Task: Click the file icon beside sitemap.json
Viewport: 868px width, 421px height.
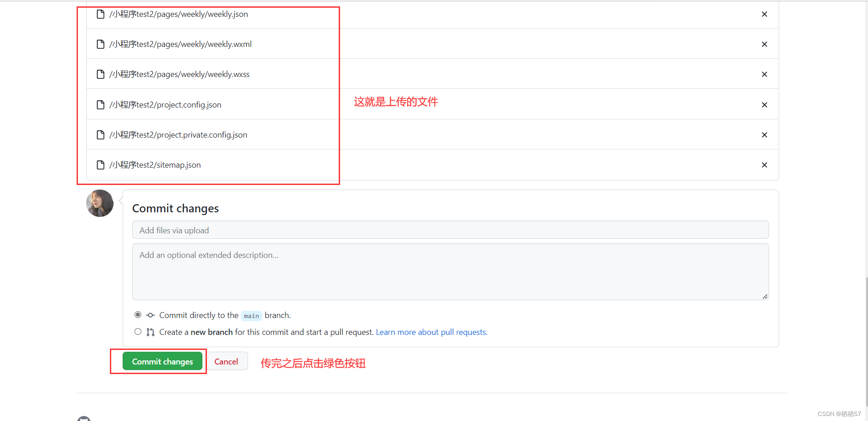Action: [x=101, y=165]
